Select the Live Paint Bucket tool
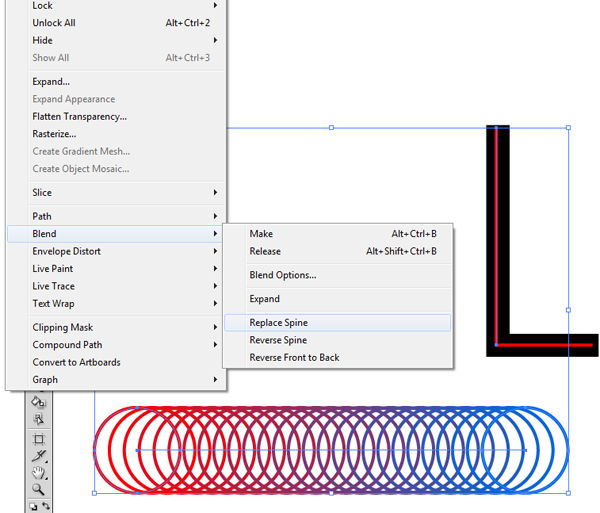Viewport: 600px width, 513px height. [38, 402]
